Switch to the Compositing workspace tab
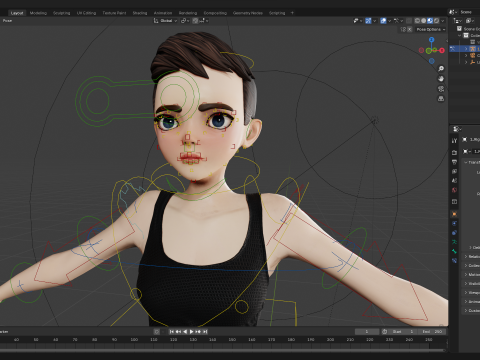 215,13
